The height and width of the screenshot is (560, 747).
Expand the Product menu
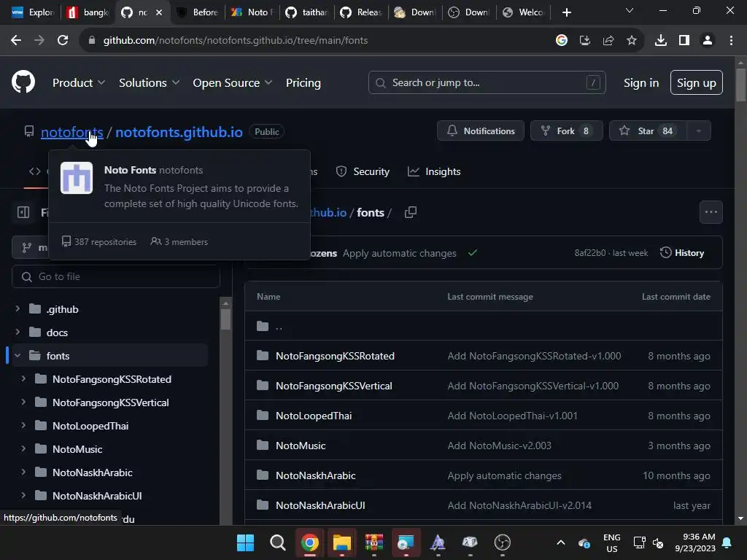pos(78,83)
